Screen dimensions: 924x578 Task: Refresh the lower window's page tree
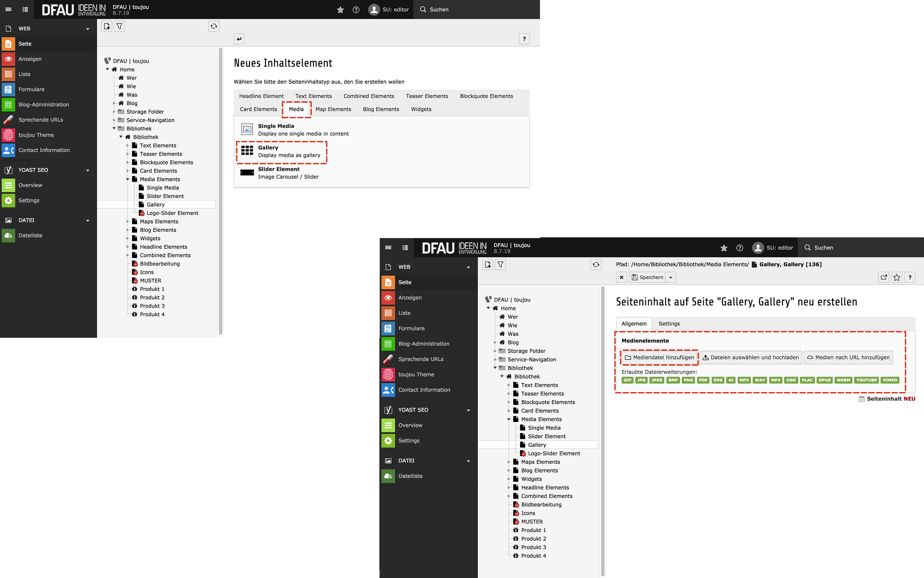(596, 264)
